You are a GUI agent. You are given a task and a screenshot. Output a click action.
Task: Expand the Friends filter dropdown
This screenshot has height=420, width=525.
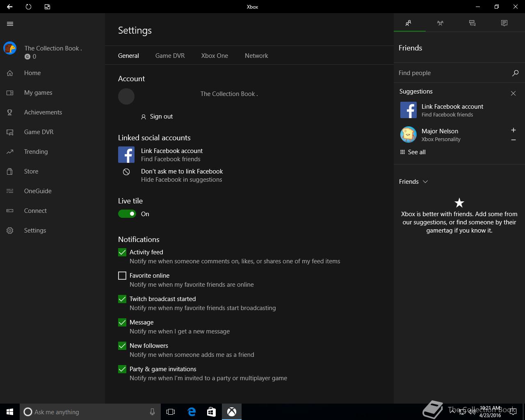tap(413, 182)
